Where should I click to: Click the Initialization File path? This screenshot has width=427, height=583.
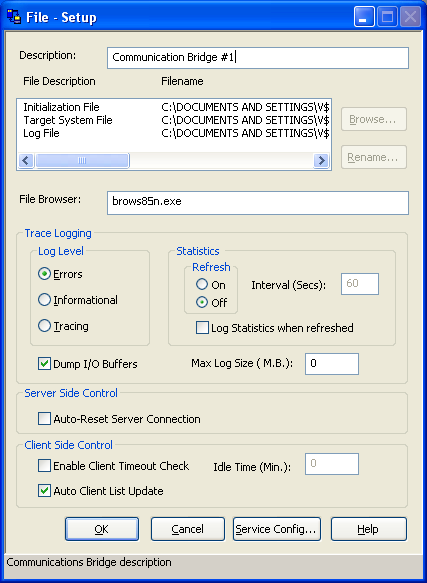click(x=245, y=107)
